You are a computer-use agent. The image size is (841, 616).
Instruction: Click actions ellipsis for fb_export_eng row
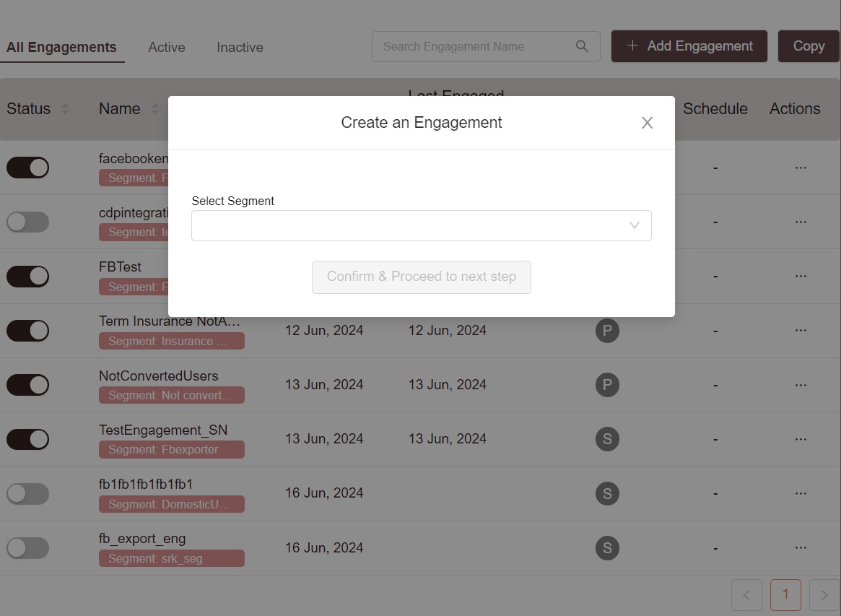(x=800, y=547)
